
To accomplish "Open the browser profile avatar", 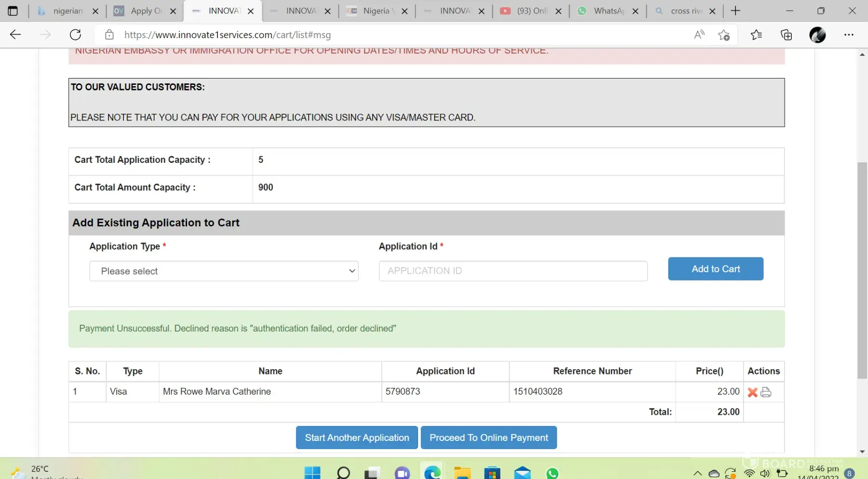I will point(817,35).
